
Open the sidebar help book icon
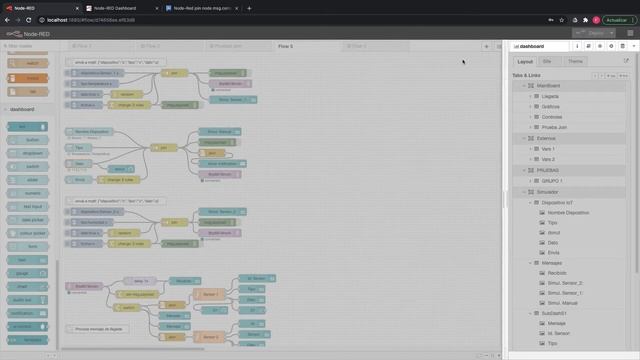[x=589, y=46]
